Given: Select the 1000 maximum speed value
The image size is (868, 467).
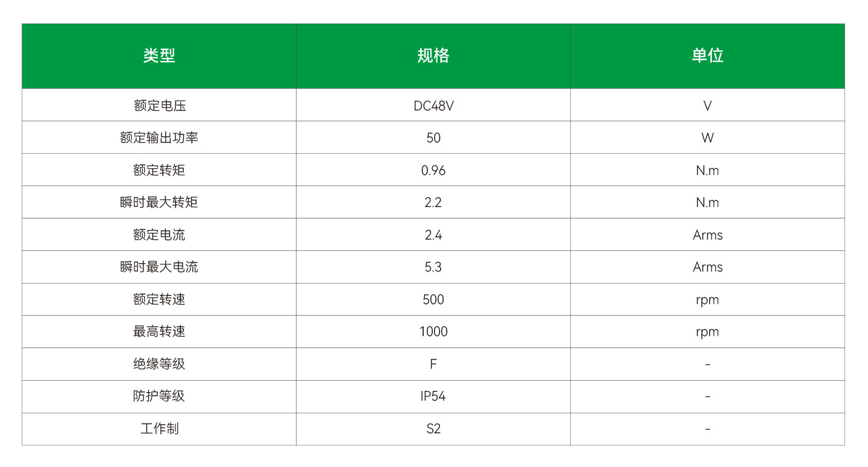Looking at the screenshot, I should [433, 331].
